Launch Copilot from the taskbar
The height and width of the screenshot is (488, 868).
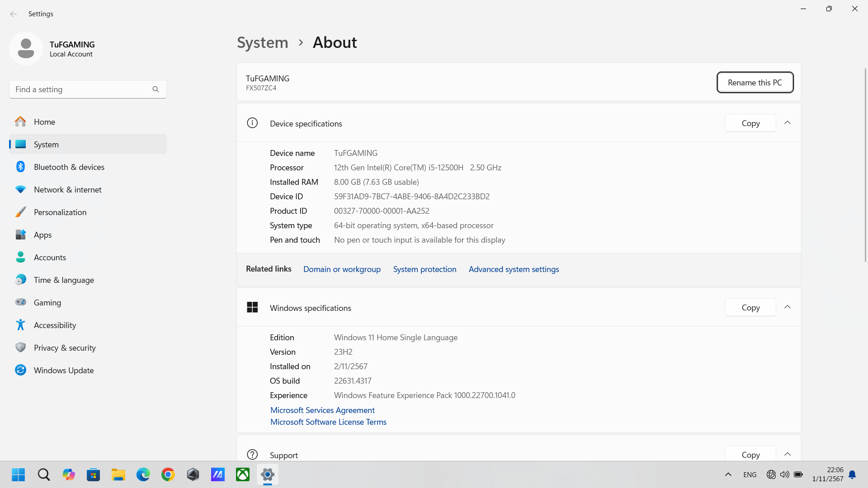pos(68,474)
